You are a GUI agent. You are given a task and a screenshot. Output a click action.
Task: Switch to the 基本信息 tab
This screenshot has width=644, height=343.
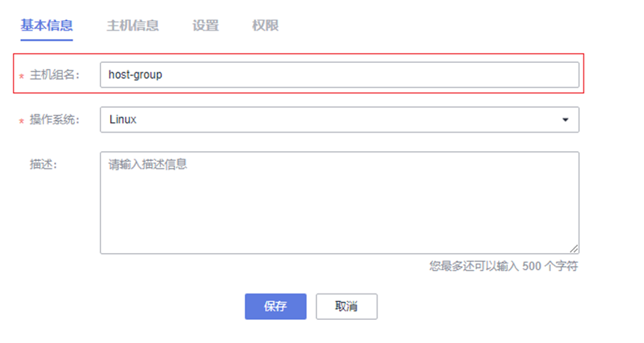pos(46,25)
